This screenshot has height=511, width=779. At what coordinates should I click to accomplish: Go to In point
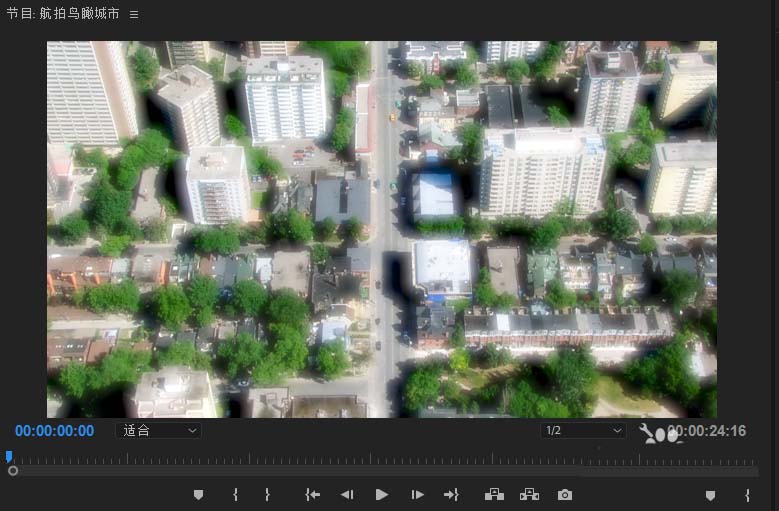(x=312, y=495)
